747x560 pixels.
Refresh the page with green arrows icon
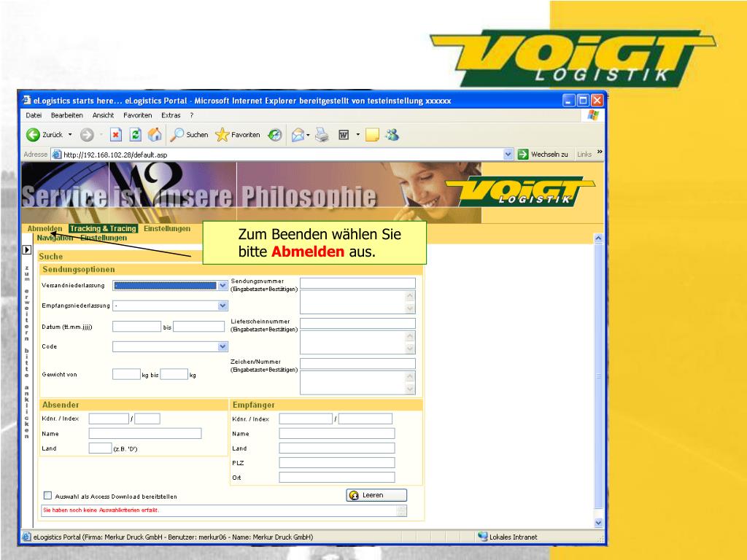pyautogui.click(x=135, y=135)
